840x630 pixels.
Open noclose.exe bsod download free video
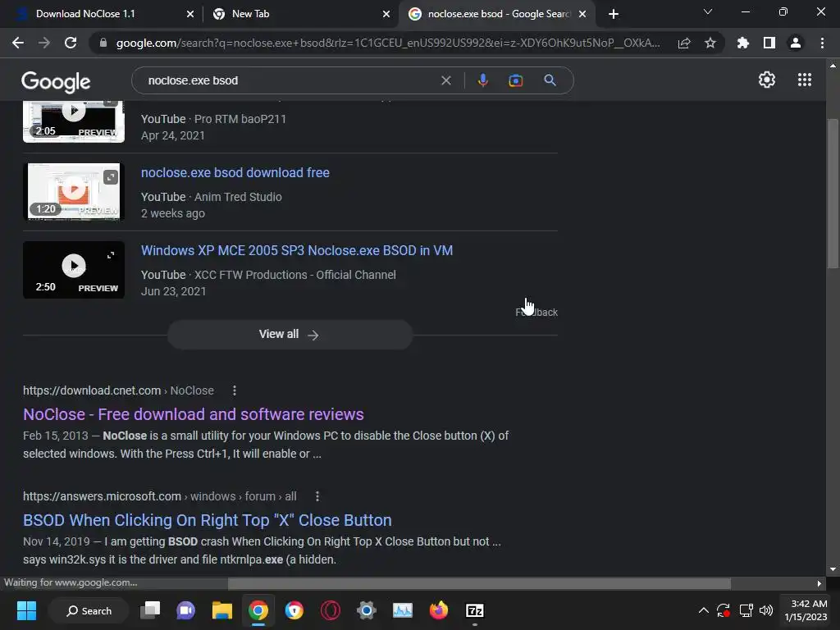[x=235, y=172]
